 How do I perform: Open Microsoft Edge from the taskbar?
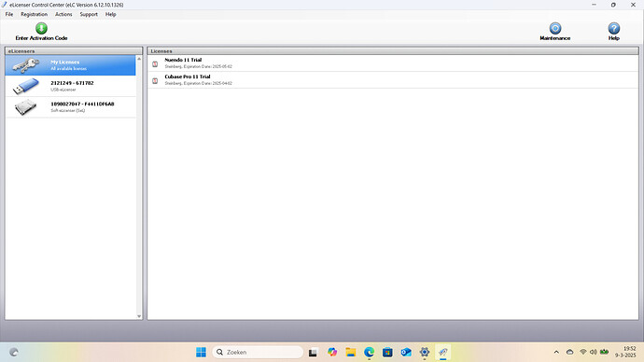click(369, 352)
